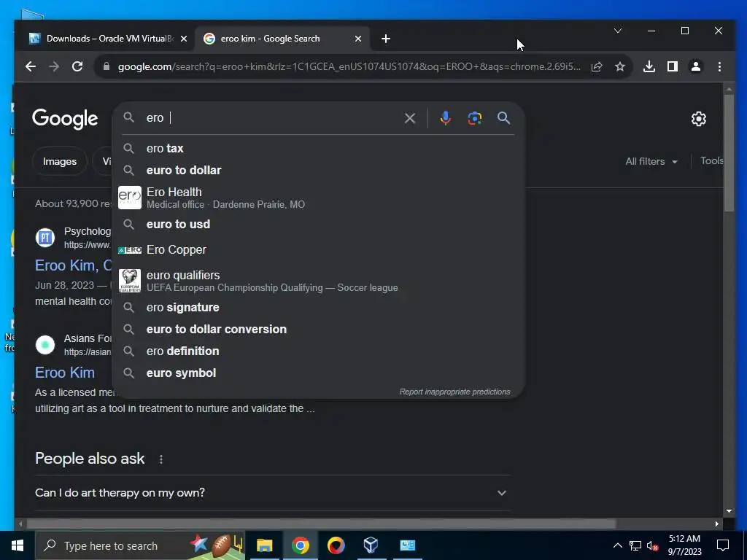Click the scroll down arrow
This screenshot has height=560, width=747.
729,511
